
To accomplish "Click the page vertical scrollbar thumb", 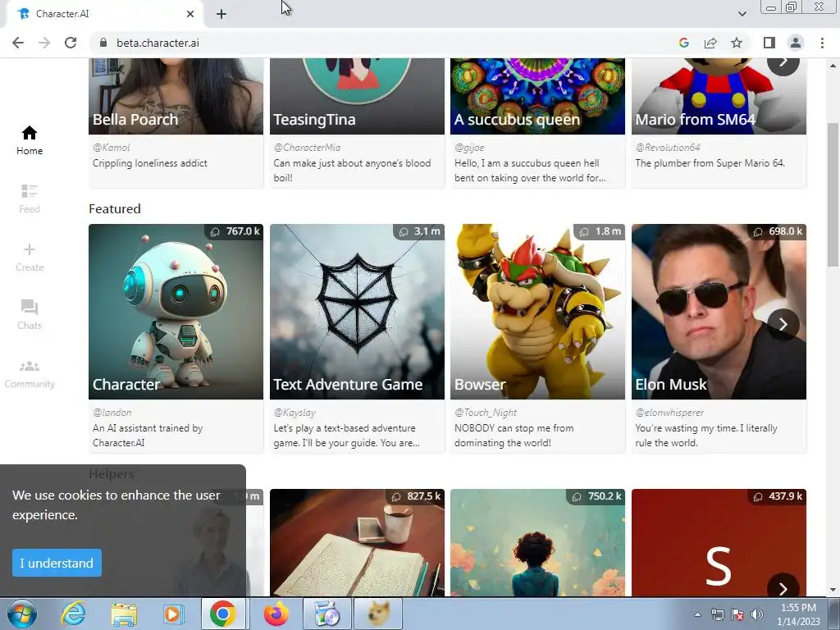I will point(833,194).
